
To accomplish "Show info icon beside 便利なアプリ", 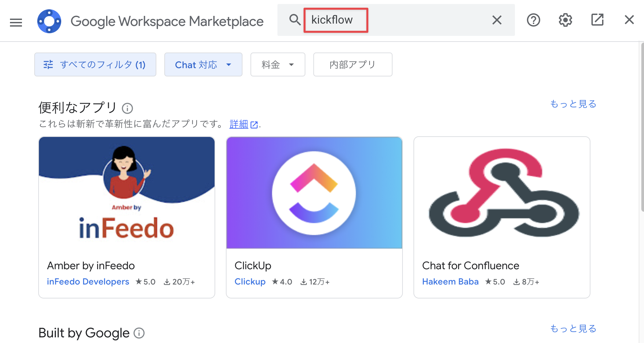I will point(127,108).
